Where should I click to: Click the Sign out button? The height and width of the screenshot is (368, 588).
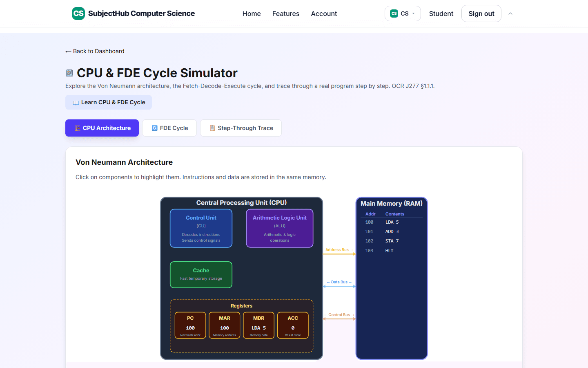tap(481, 13)
